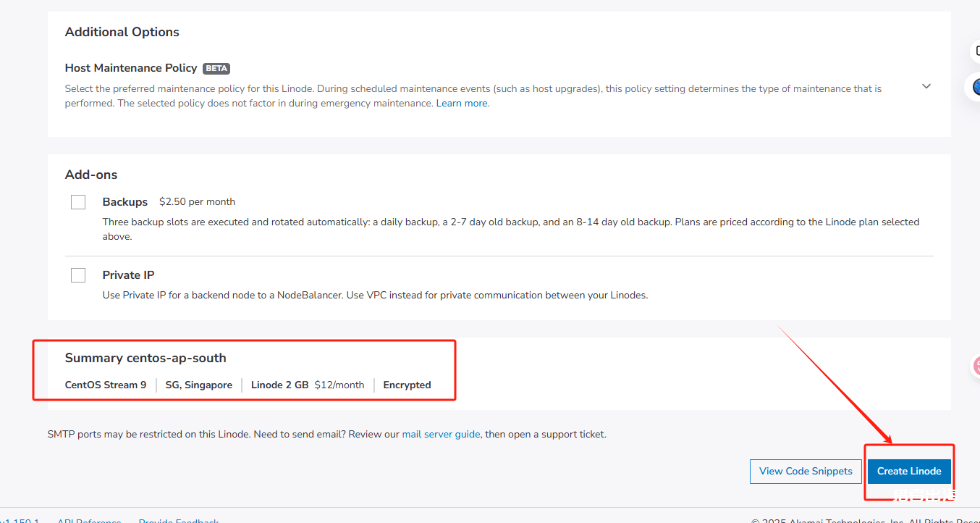The width and height of the screenshot is (980, 523).
Task: Click the Additional Options heading
Action: (122, 32)
